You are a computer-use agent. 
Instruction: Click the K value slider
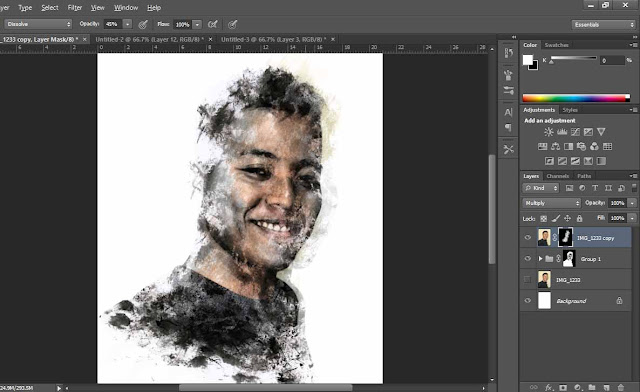click(x=573, y=60)
